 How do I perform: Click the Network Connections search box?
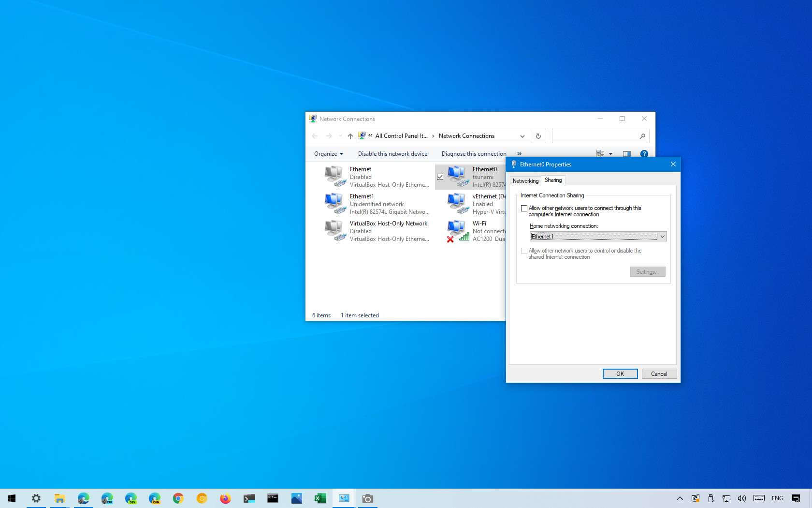(x=595, y=136)
